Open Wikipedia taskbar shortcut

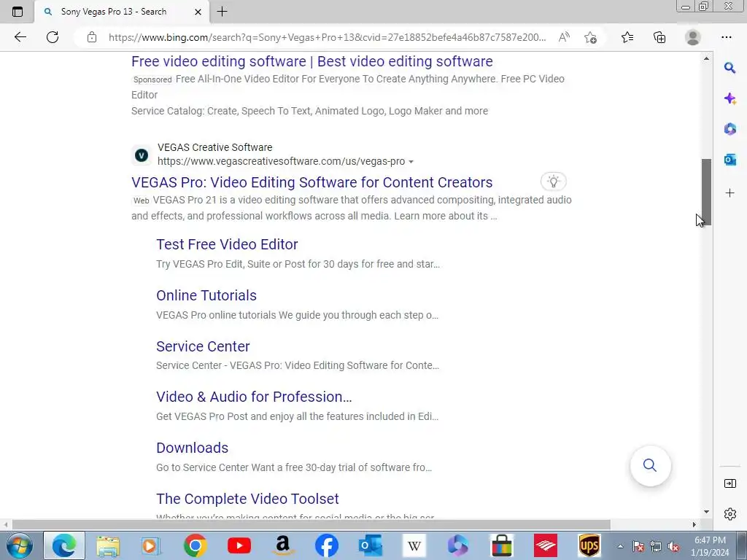414,545
